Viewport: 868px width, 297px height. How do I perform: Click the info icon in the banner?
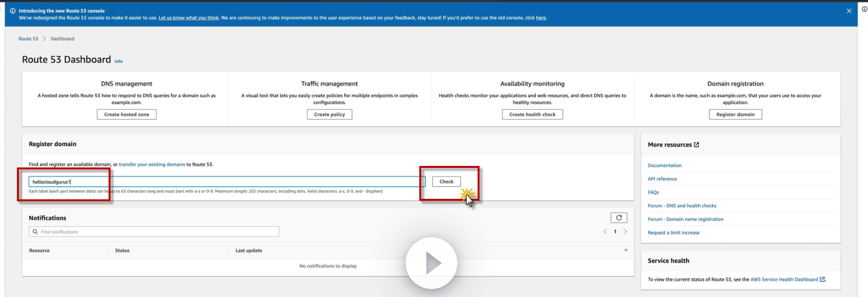pos(12,10)
